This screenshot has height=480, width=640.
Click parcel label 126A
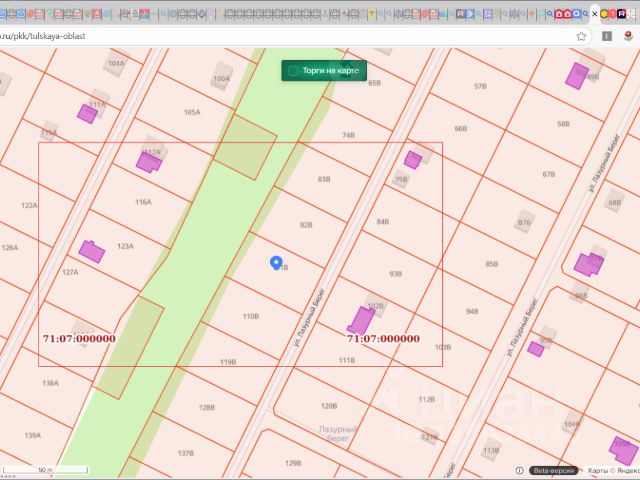coord(10,247)
